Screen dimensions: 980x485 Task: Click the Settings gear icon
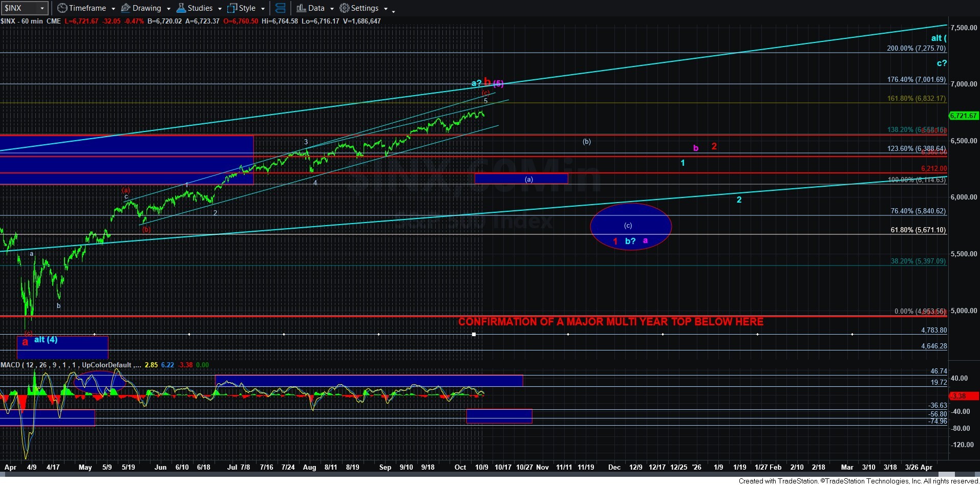(345, 8)
